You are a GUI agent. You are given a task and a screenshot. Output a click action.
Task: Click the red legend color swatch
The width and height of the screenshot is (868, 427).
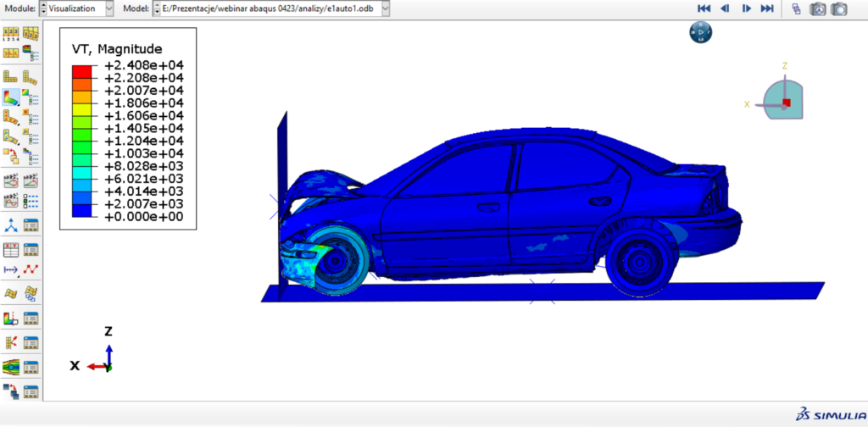82,70
